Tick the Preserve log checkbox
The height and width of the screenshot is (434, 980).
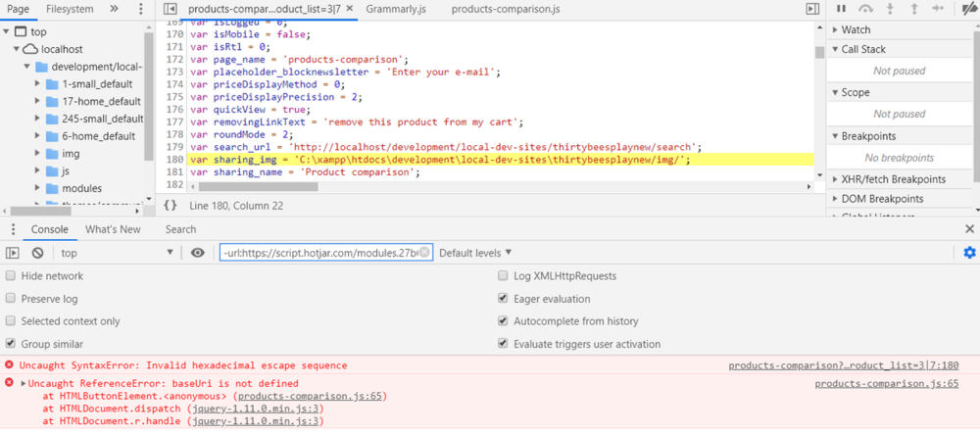[x=11, y=299]
